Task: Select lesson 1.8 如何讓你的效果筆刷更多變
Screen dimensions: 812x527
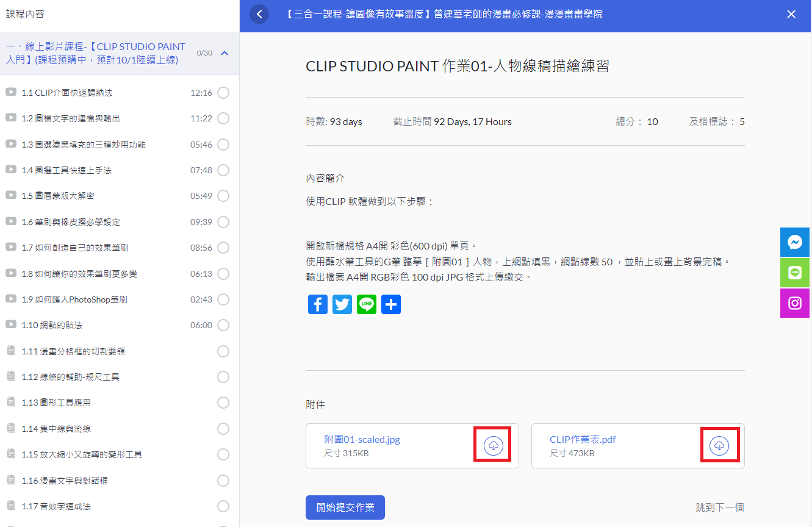Action: 79,274
